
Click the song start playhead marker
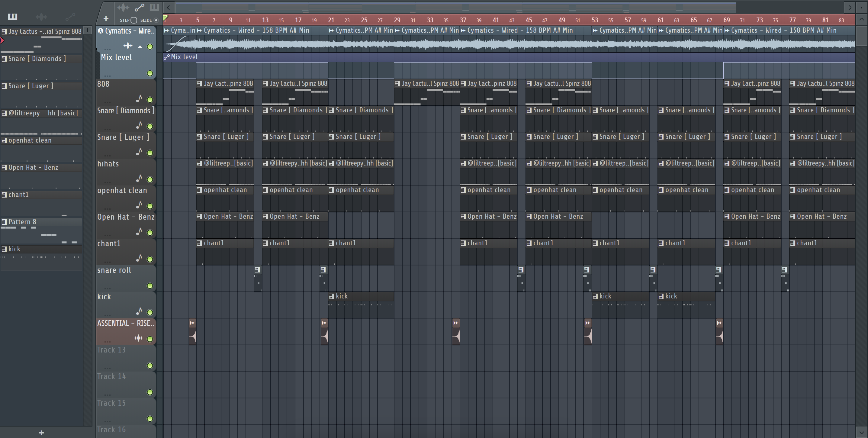[166, 18]
